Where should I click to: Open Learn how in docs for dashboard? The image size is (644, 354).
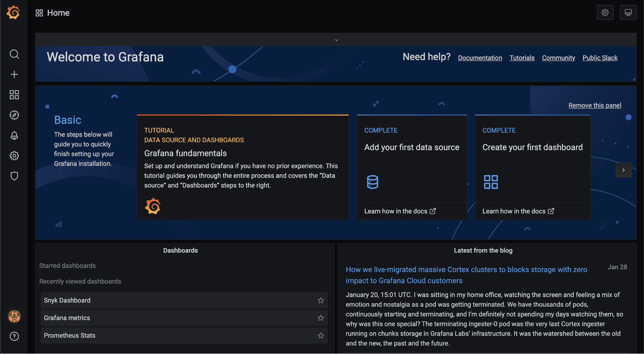point(518,211)
